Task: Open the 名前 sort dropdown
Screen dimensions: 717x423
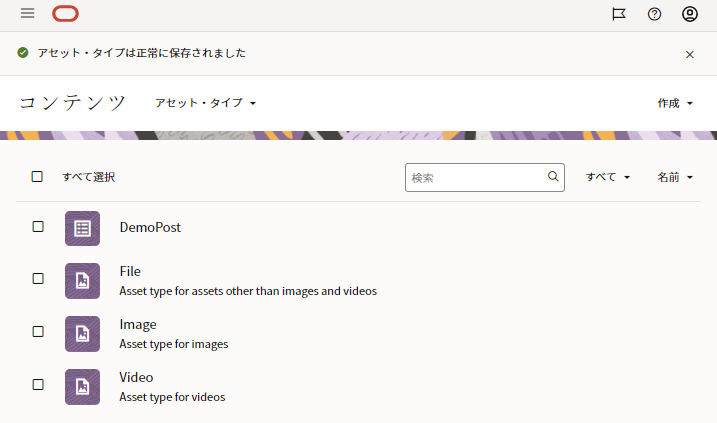Action: pos(675,177)
